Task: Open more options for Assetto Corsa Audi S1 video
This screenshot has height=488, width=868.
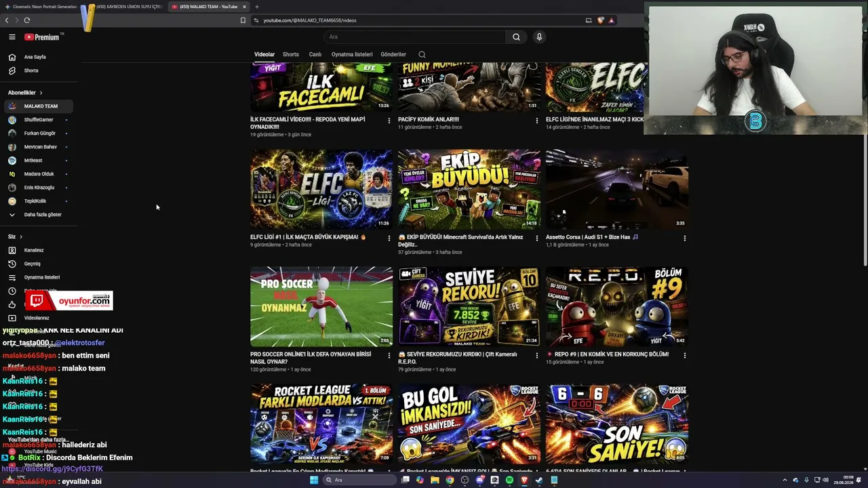Action: (684, 239)
